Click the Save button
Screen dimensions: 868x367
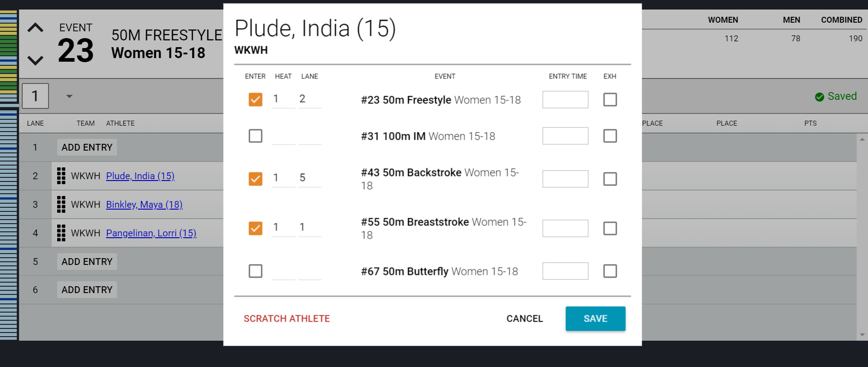pos(595,318)
